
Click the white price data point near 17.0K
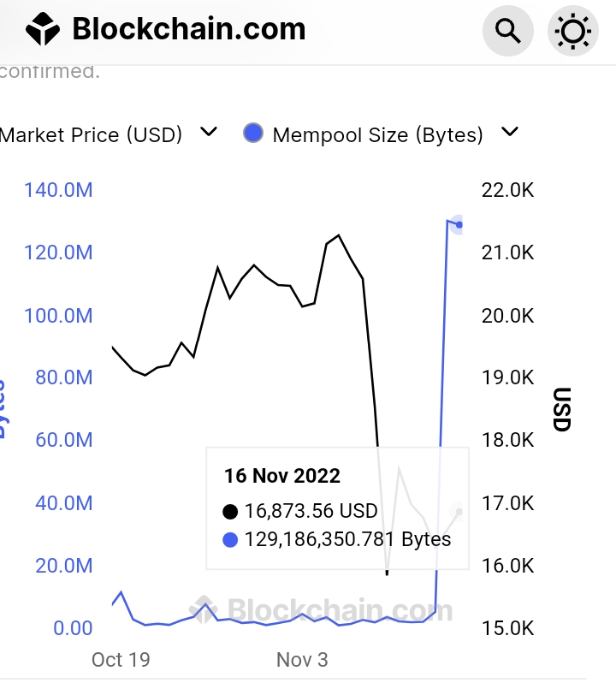[x=459, y=512]
